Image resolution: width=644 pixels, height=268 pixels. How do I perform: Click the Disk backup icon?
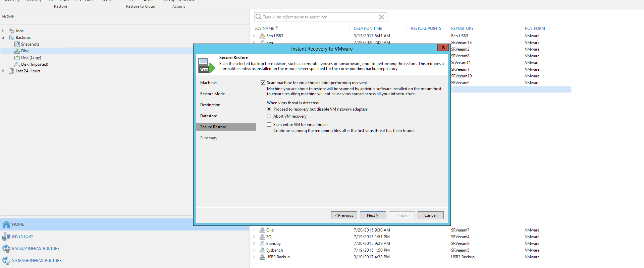17,51
